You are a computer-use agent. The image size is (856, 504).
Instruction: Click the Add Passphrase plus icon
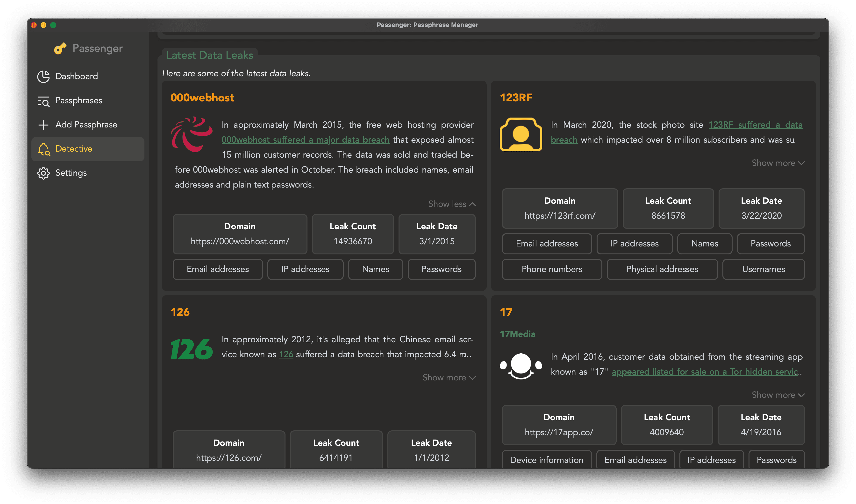pyautogui.click(x=43, y=125)
